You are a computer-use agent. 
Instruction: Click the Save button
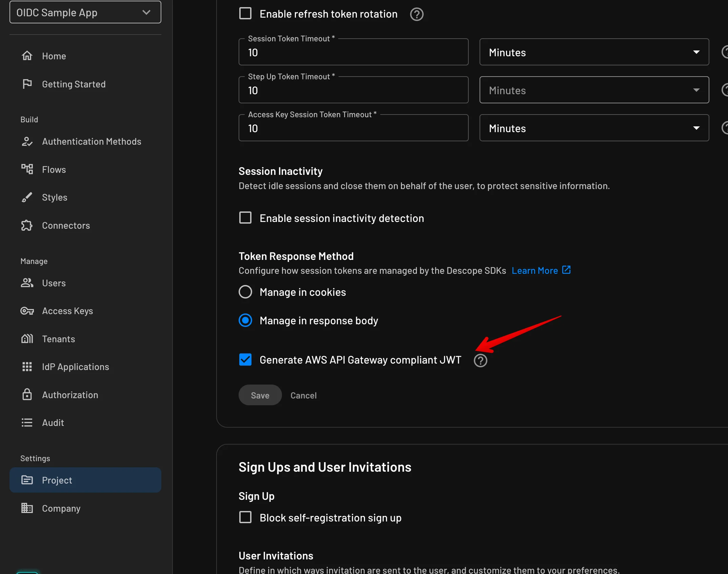tap(260, 395)
